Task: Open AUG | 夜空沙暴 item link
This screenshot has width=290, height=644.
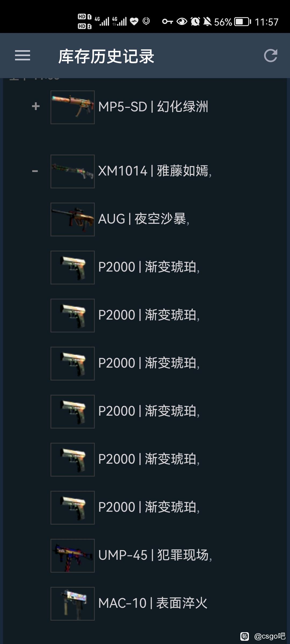Action: pos(144,219)
